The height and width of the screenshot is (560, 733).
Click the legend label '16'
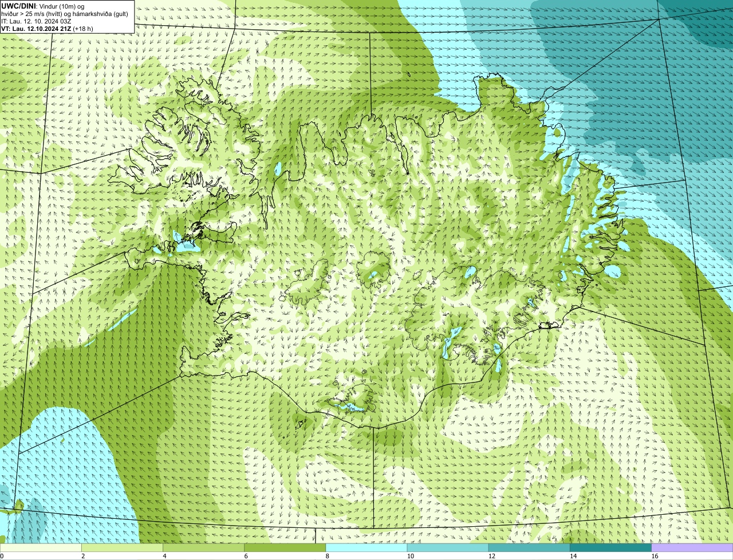click(x=654, y=556)
